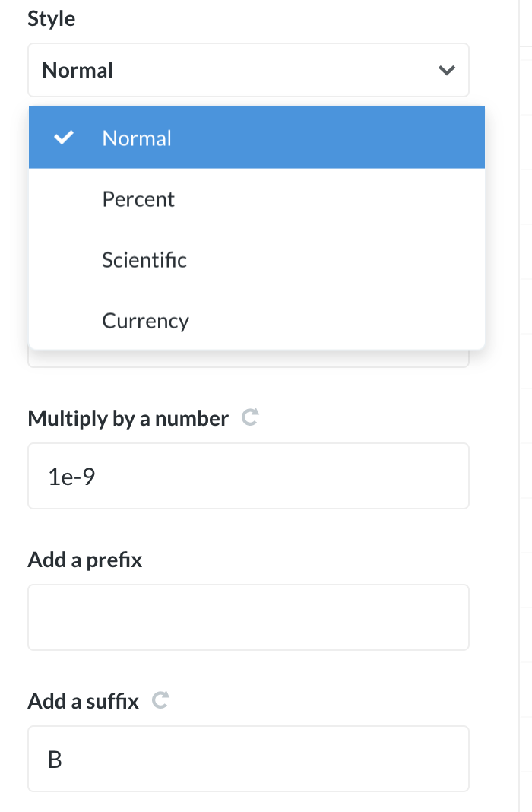Open the Style dropdown showing Normal
Viewport: 532px width, 812px height.
pos(249,69)
